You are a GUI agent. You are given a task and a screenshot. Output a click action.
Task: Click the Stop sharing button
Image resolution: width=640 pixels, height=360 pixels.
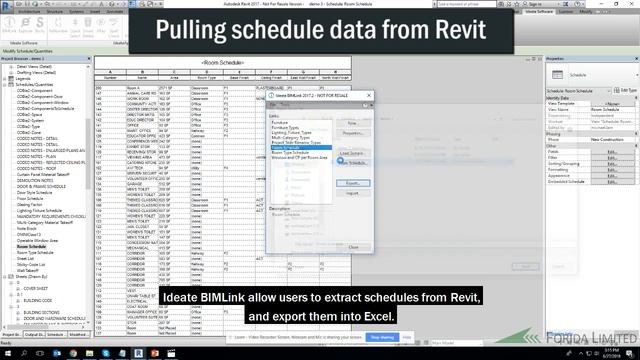pos(382,337)
